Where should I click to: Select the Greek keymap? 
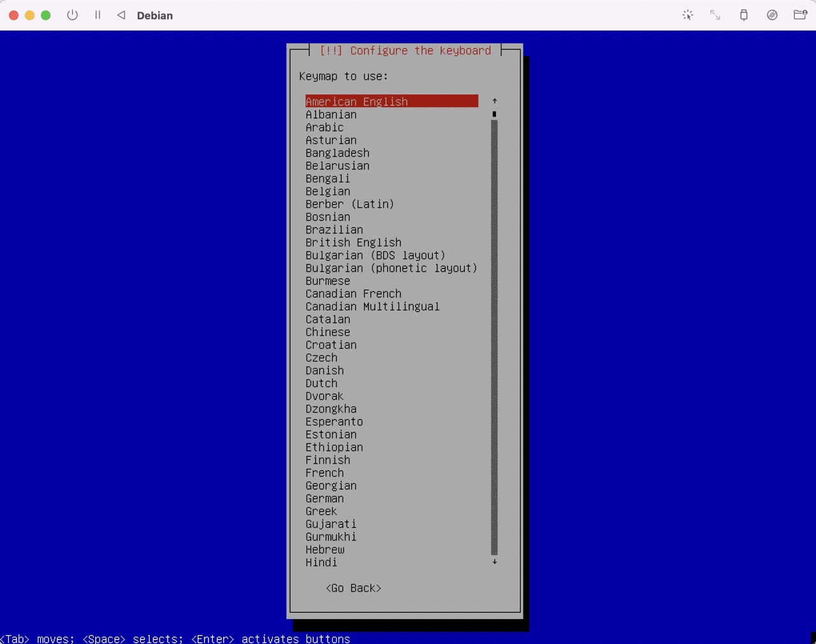pyautogui.click(x=321, y=511)
